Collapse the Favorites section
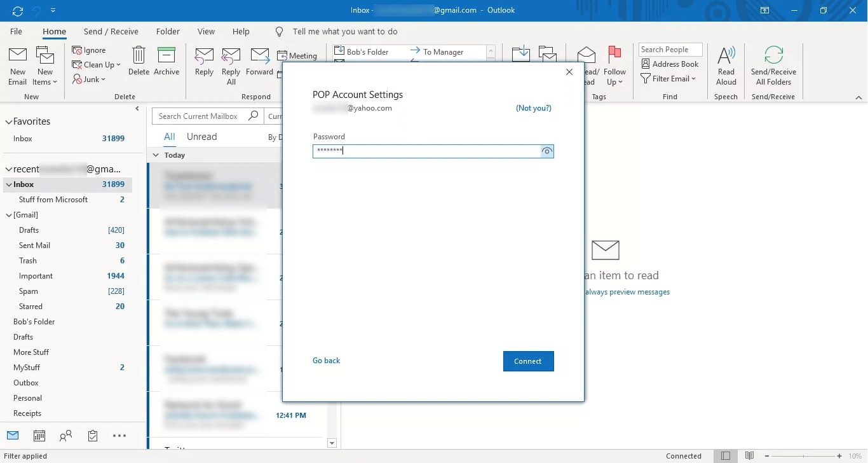The height and width of the screenshot is (463, 868). tap(8, 121)
